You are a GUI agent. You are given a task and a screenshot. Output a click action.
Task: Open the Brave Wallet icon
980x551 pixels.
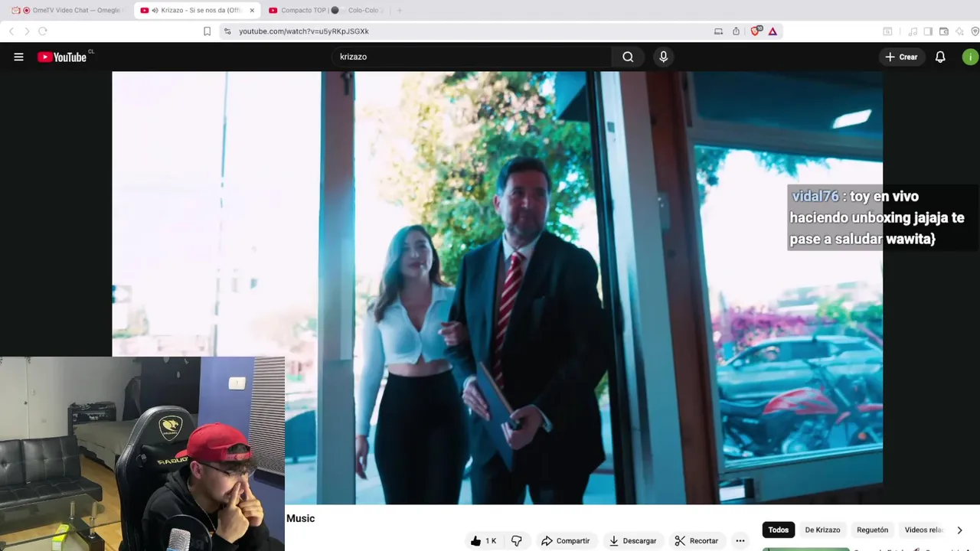tap(944, 31)
